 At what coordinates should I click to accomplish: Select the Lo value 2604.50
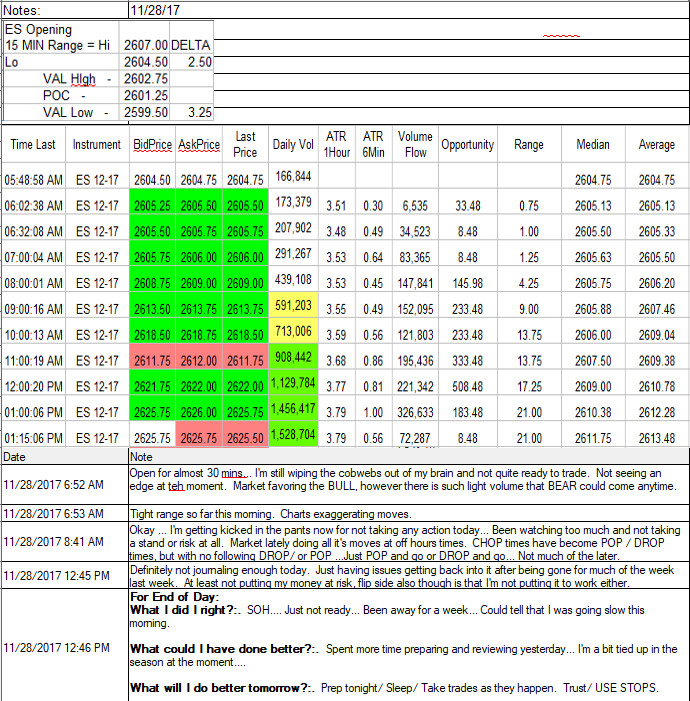pyautogui.click(x=144, y=62)
